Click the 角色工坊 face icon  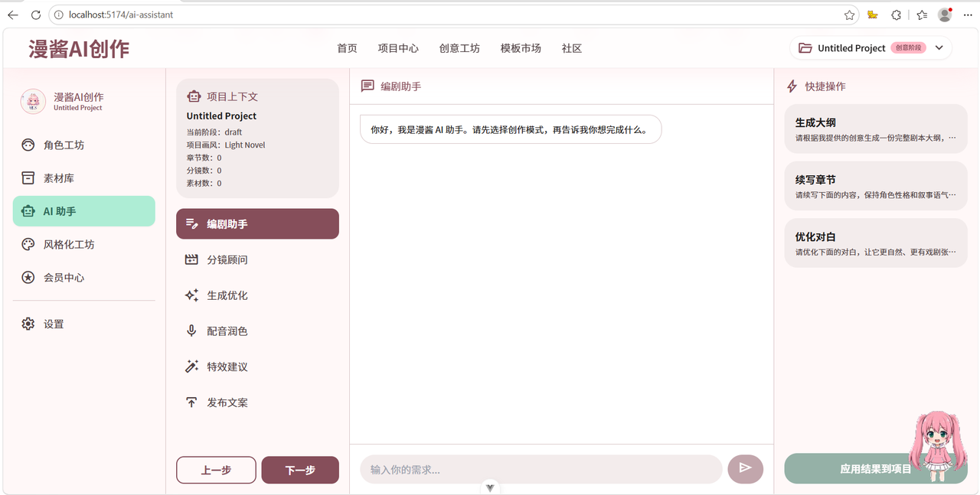28,145
